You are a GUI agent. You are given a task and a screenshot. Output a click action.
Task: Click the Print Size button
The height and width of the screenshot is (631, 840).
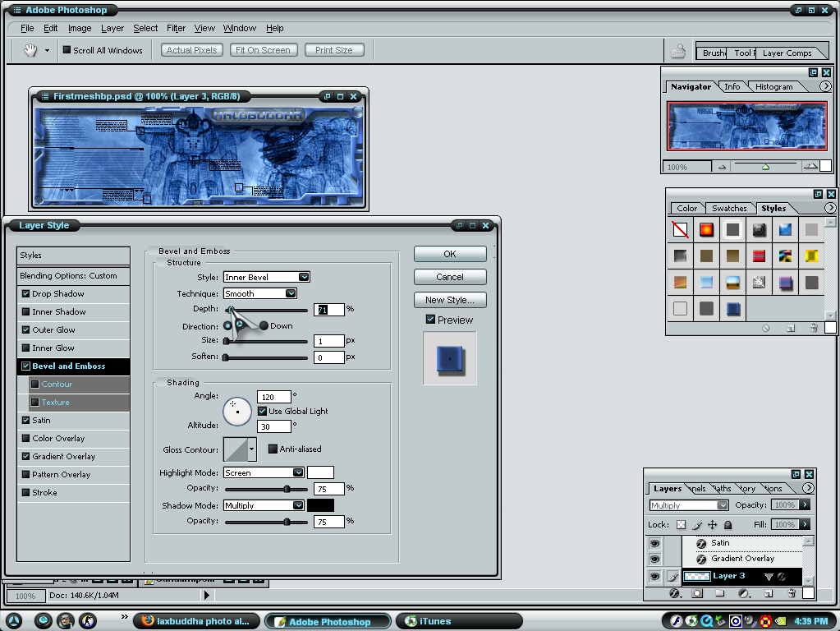(x=334, y=50)
